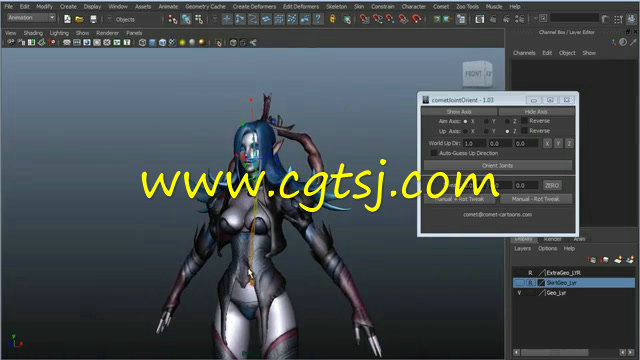Click the new scene file icon
This screenshot has height=360, width=640.
(67, 19)
